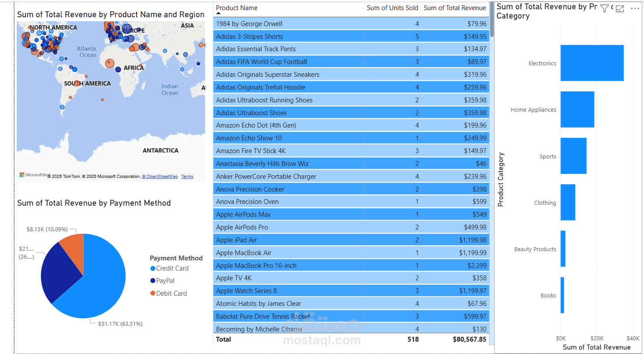Sort table by Sum of Total Revenue column header
Image resolution: width=644 pixels, height=354 pixels.
click(x=455, y=8)
